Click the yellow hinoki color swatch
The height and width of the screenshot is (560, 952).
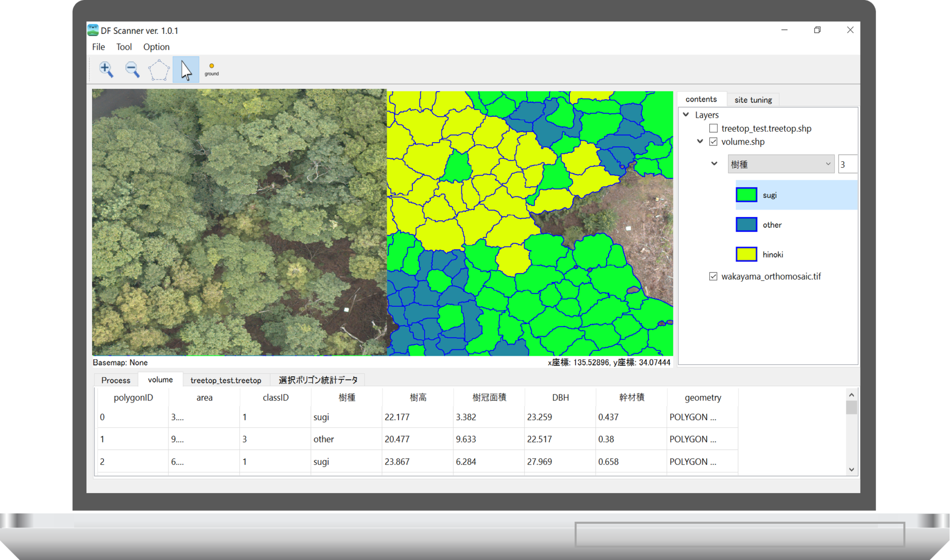click(746, 254)
